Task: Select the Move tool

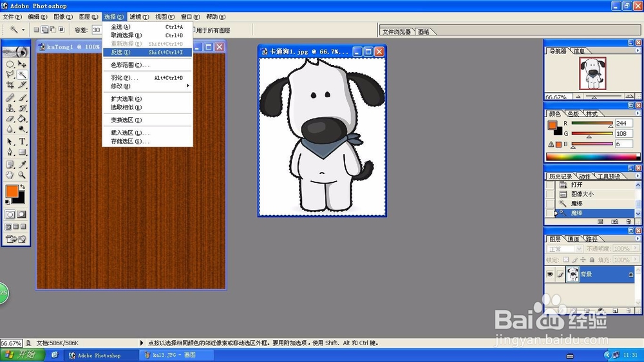Action: pyautogui.click(x=22, y=64)
